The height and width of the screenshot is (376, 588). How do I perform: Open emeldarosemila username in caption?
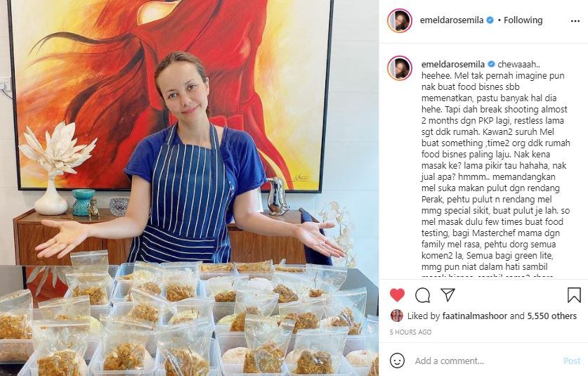point(453,65)
